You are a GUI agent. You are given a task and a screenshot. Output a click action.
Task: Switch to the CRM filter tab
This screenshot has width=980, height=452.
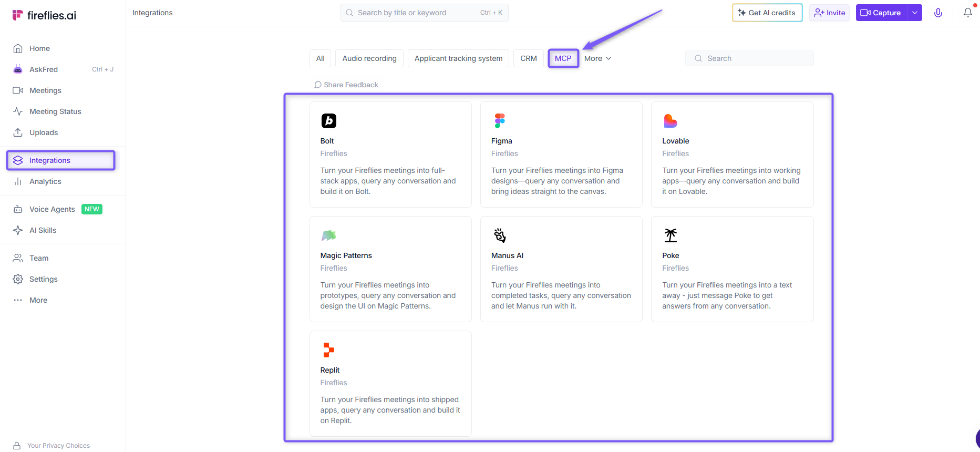(x=529, y=58)
